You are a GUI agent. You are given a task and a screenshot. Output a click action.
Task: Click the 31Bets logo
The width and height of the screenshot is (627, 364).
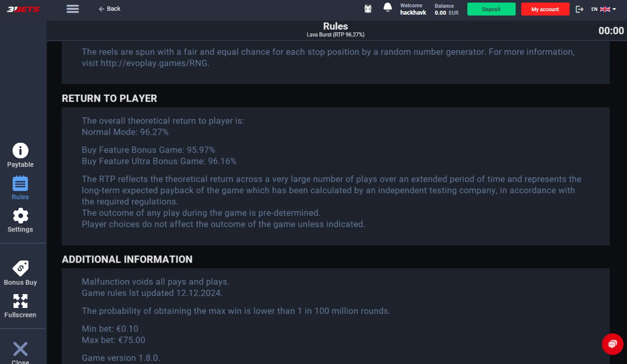click(23, 9)
